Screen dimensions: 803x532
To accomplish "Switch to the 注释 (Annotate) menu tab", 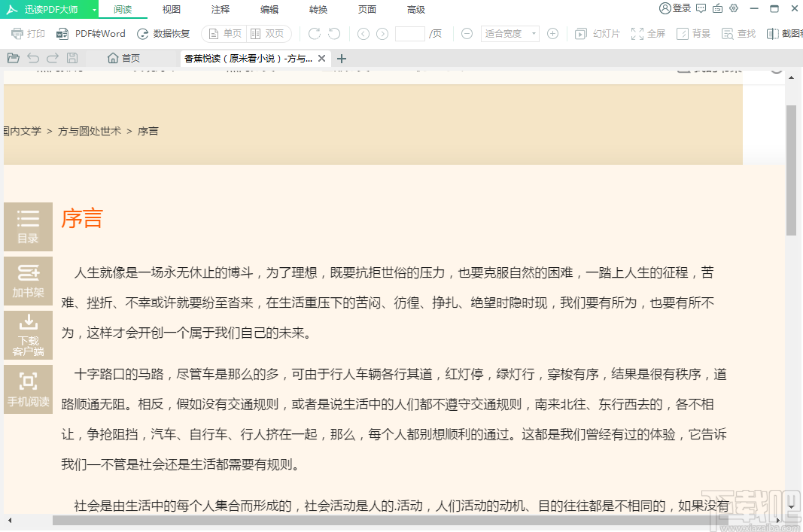I will click(x=220, y=9).
